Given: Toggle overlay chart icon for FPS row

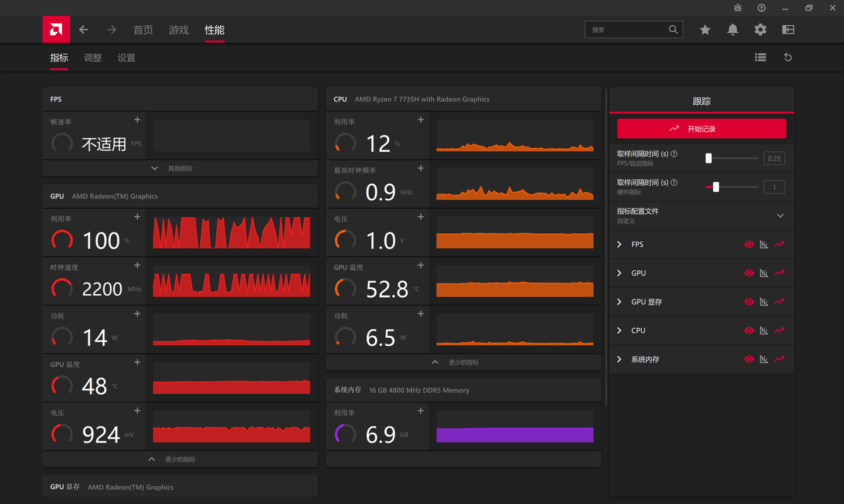Looking at the screenshot, I should click(x=764, y=244).
